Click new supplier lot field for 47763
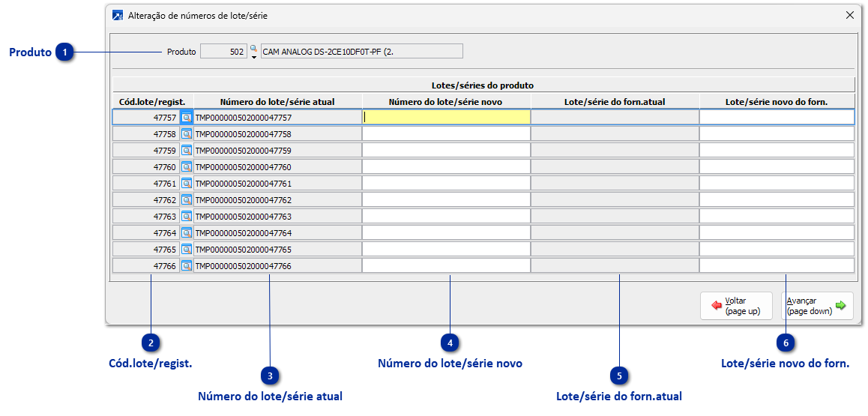 click(777, 217)
